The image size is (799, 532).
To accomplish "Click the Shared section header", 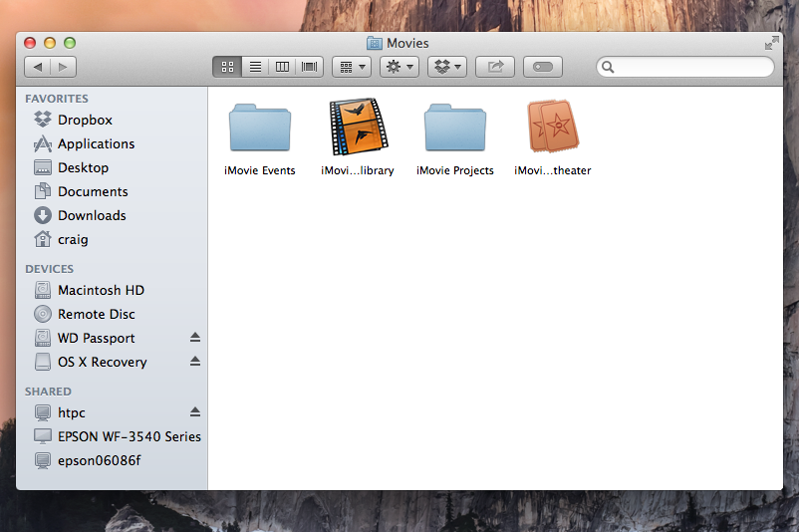I will pos(48,392).
